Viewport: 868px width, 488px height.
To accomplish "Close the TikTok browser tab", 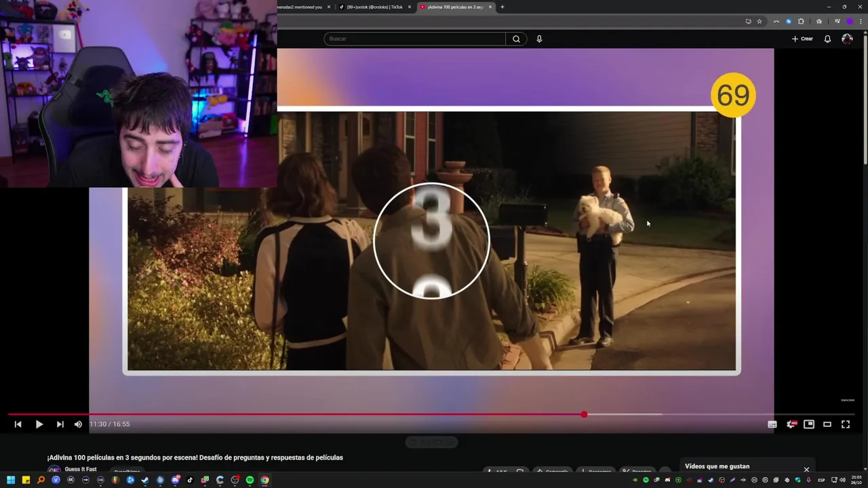I will click(409, 7).
